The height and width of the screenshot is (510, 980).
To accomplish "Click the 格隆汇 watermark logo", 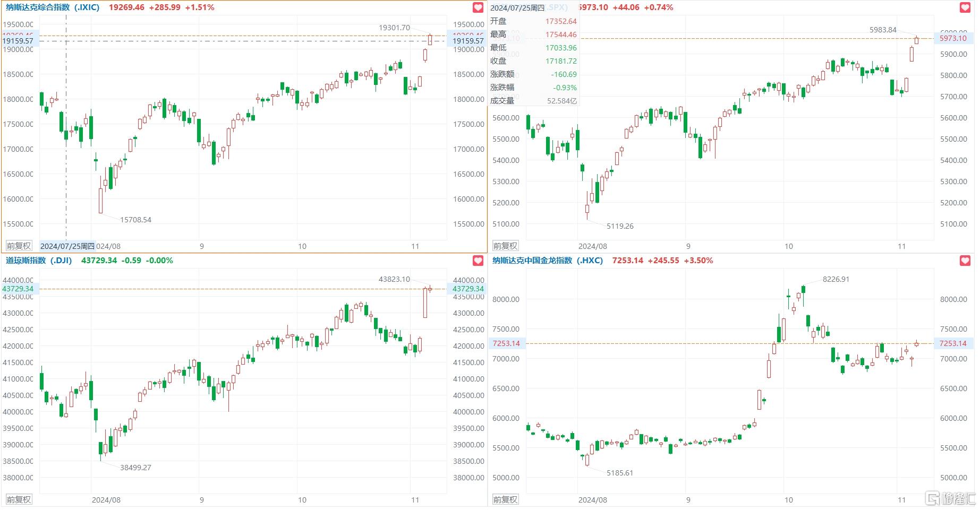I will coord(951,499).
